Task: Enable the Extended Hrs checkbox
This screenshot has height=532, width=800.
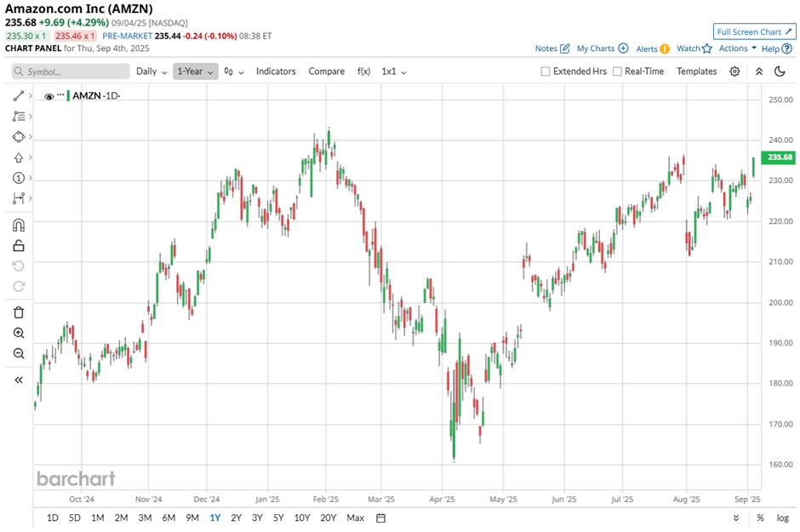Action: pyautogui.click(x=546, y=72)
